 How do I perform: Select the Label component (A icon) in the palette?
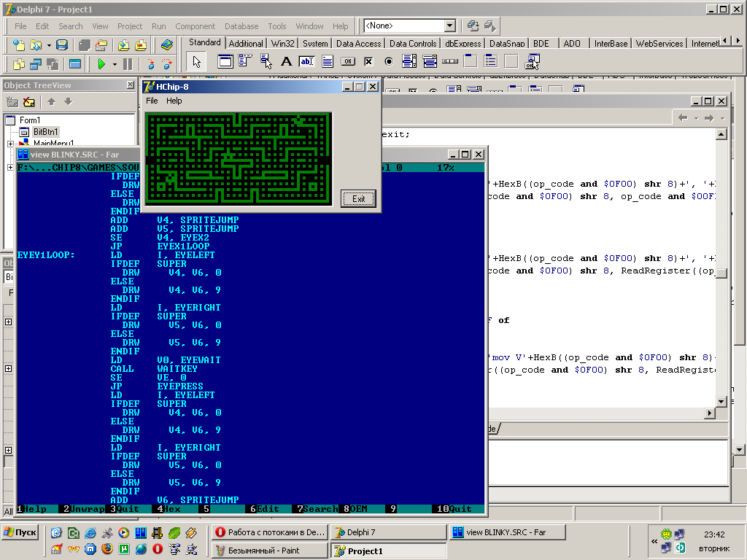point(287,62)
